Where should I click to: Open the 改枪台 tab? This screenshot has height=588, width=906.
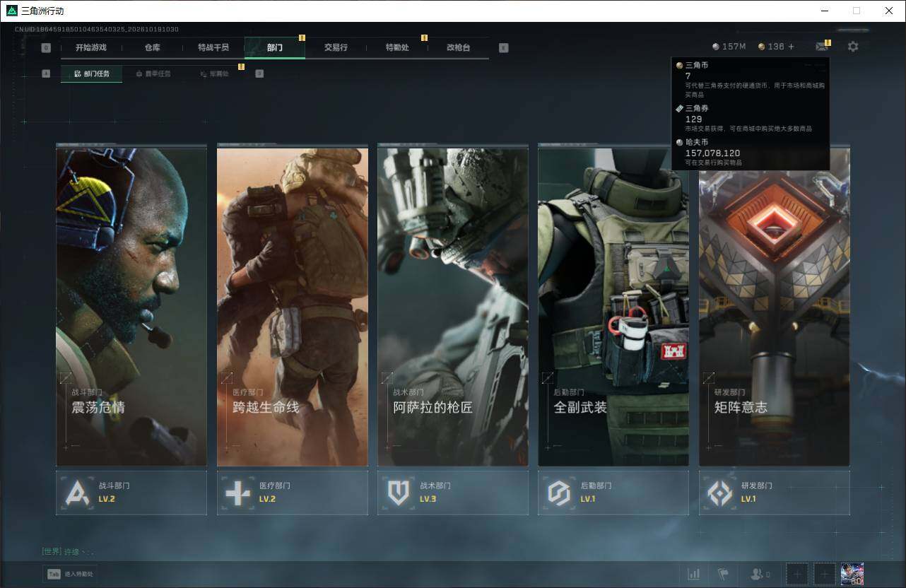pos(458,47)
